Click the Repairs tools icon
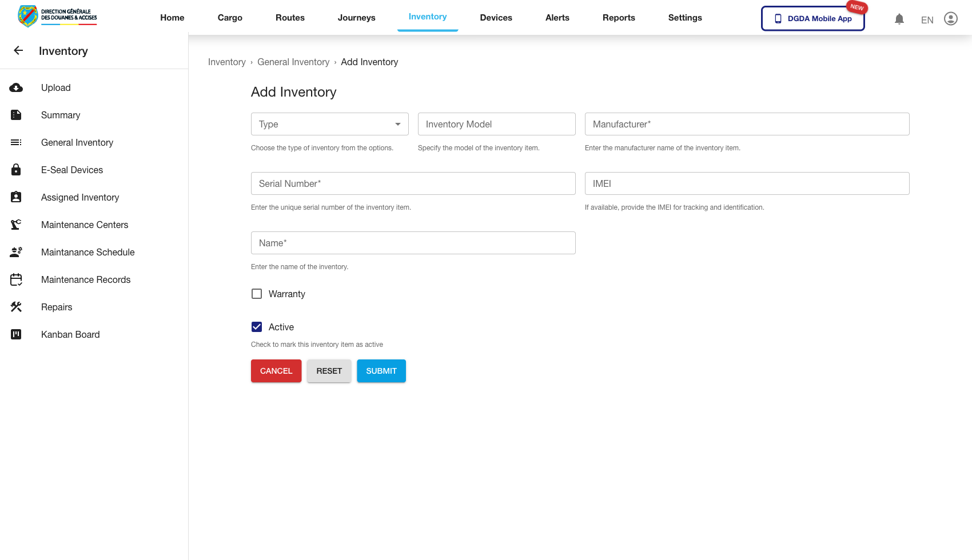 click(16, 307)
